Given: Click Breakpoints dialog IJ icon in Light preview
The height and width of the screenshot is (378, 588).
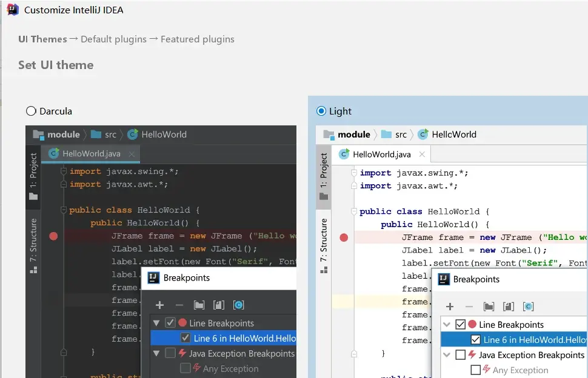Looking at the screenshot, I should tap(444, 279).
